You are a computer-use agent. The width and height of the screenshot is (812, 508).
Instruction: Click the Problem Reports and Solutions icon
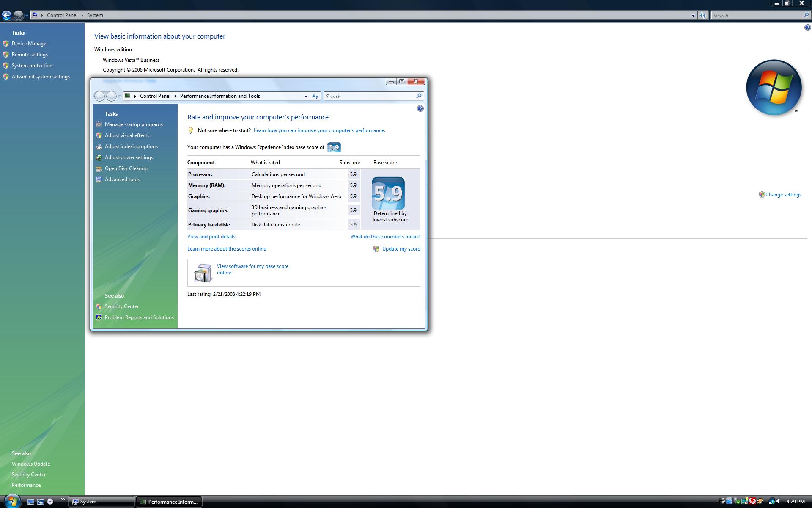click(x=99, y=317)
